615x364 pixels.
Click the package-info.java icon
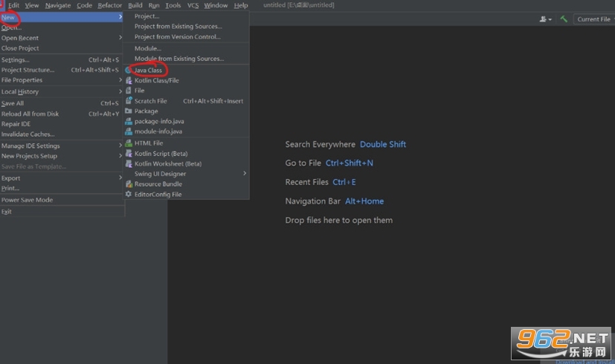129,121
